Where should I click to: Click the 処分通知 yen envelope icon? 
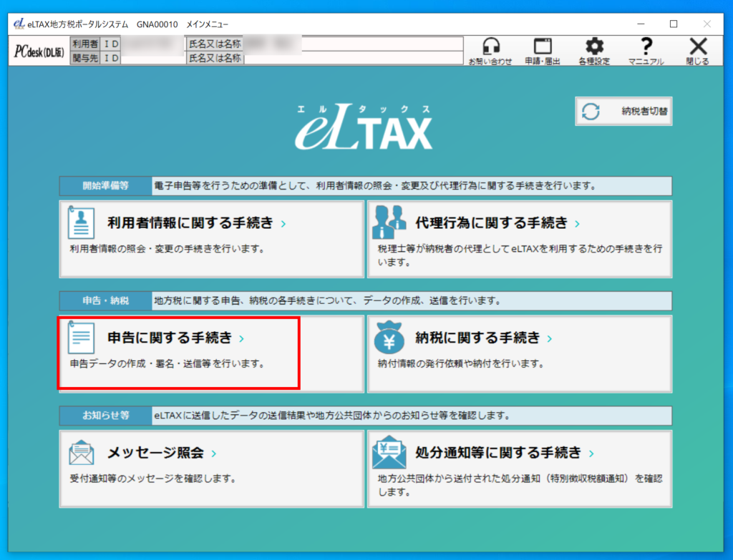tap(389, 453)
